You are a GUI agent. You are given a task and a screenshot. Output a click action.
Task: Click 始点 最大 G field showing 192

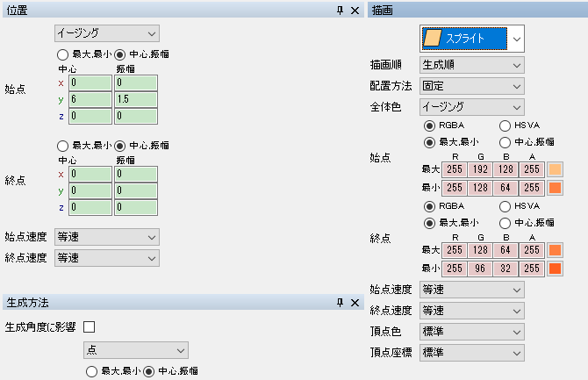(x=480, y=169)
